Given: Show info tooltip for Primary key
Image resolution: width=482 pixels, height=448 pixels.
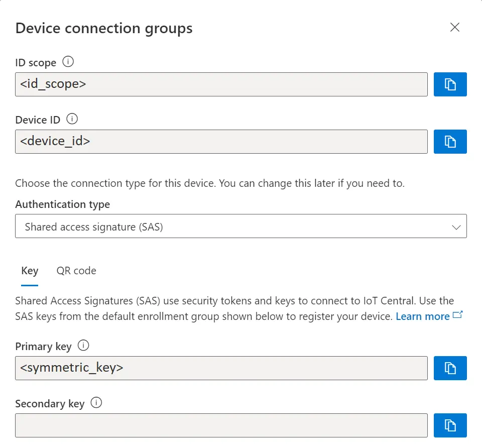Looking at the screenshot, I should 83,346.
